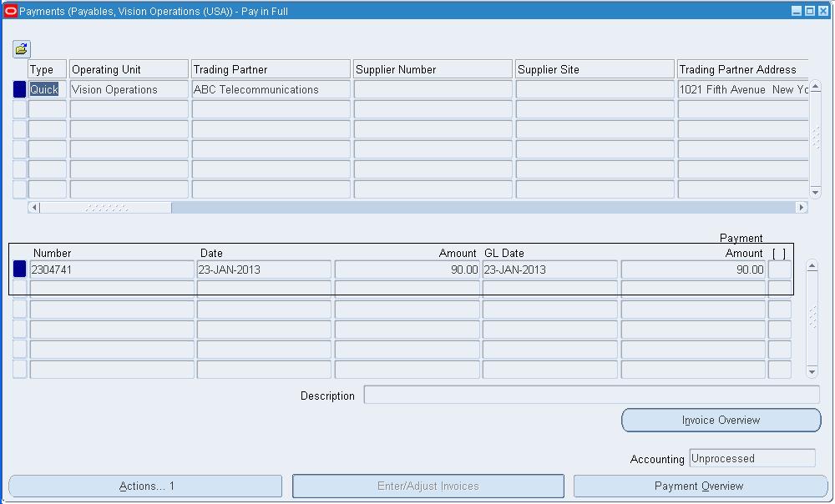Screen dimensions: 835x504
Task: Open the Payment Overview screen
Action: (700, 486)
